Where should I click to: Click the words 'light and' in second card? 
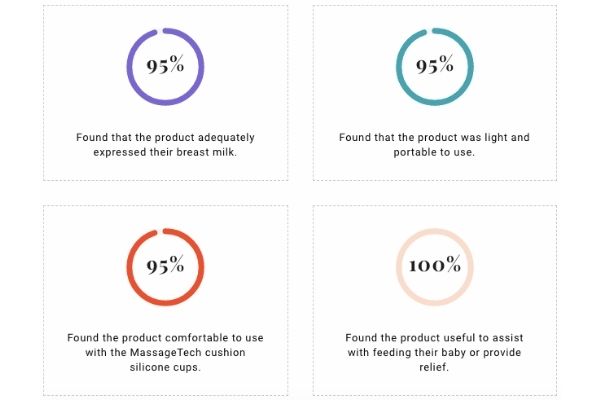507,137
